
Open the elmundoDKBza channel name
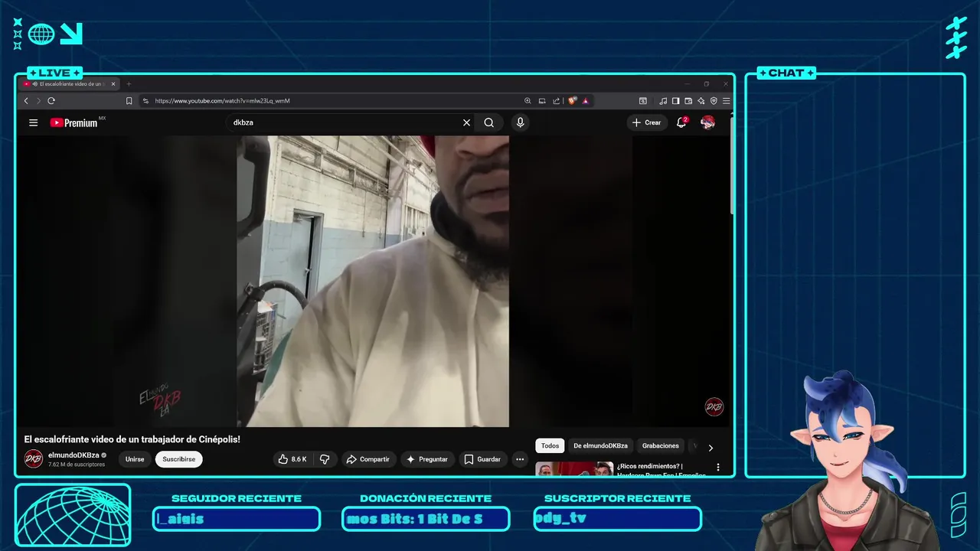(x=73, y=455)
